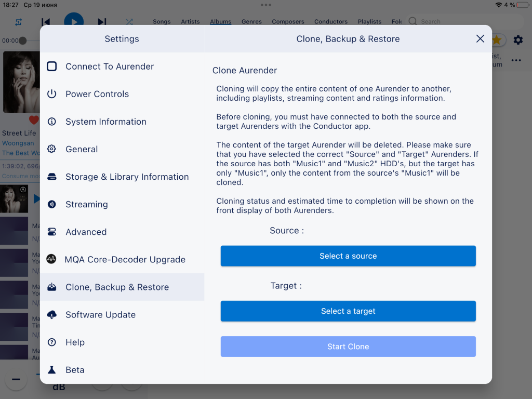This screenshot has height=399, width=532.
Task: Switch to the Composers tab
Action: tap(288, 21)
